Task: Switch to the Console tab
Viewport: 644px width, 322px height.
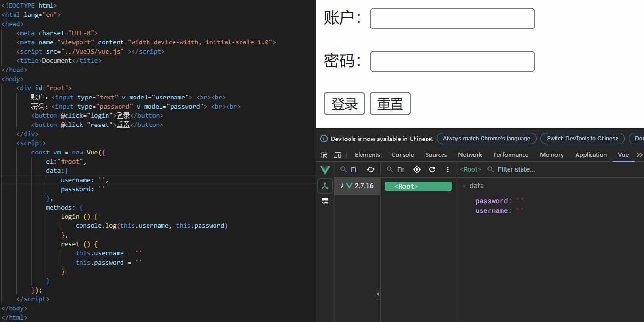Action: pos(402,155)
